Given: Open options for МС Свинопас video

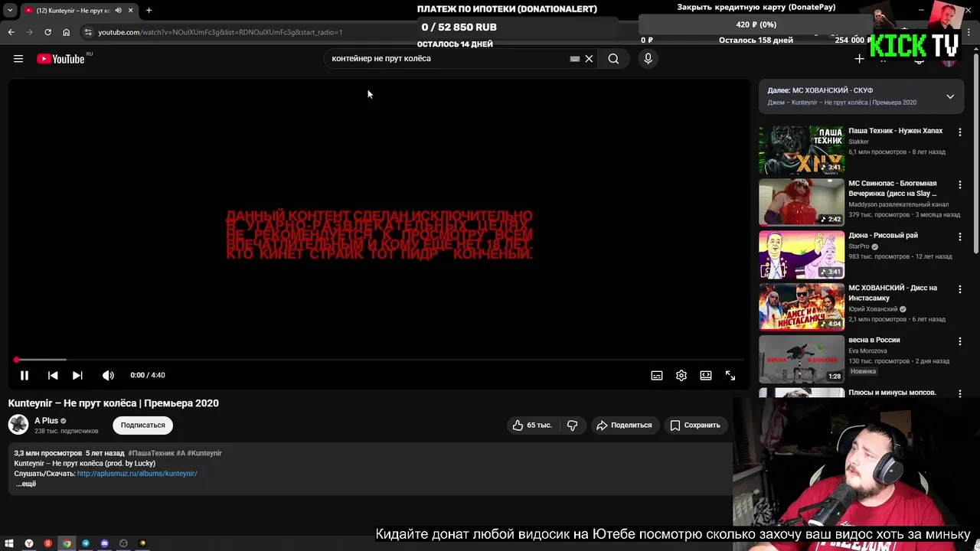Looking at the screenshot, I should click(959, 184).
